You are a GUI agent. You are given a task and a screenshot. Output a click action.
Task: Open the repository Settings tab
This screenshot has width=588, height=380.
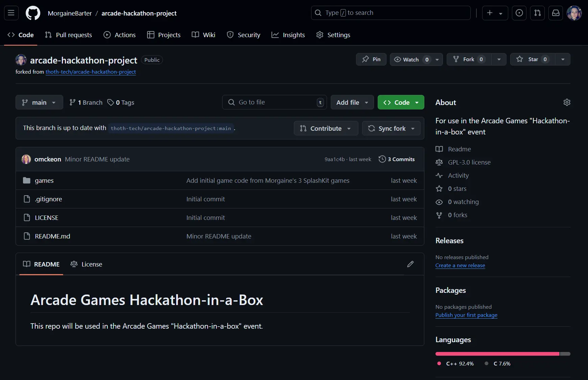(333, 35)
